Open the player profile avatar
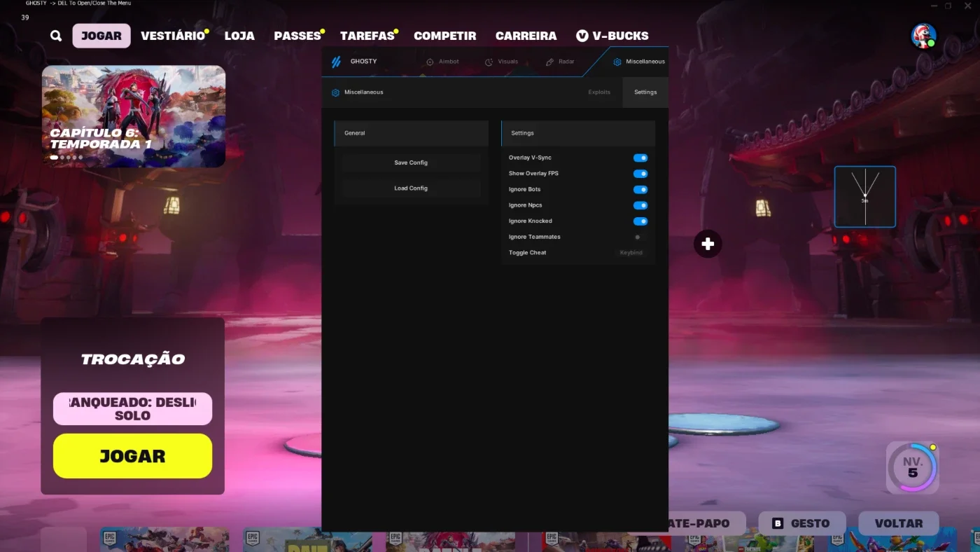The width and height of the screenshot is (980, 552). [x=923, y=36]
